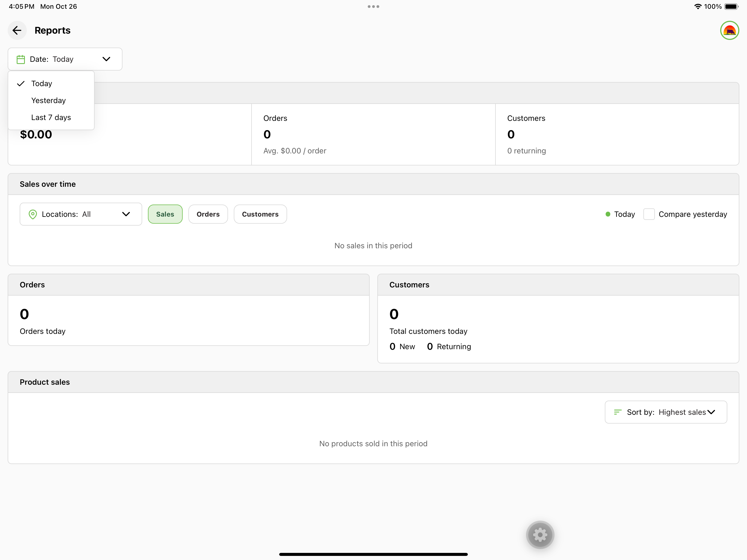This screenshot has width=747, height=560.
Task: Open the profile avatar in top right
Action: (730, 30)
